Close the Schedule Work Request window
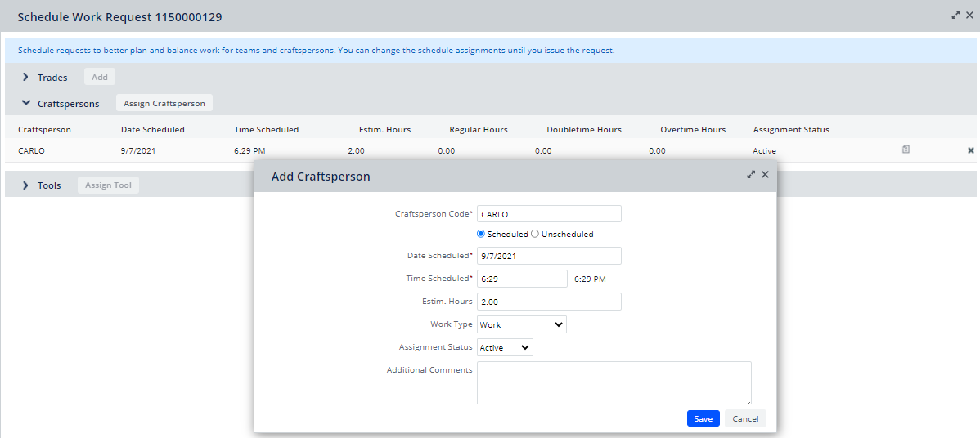Image resolution: width=980 pixels, height=438 pixels. tap(969, 15)
